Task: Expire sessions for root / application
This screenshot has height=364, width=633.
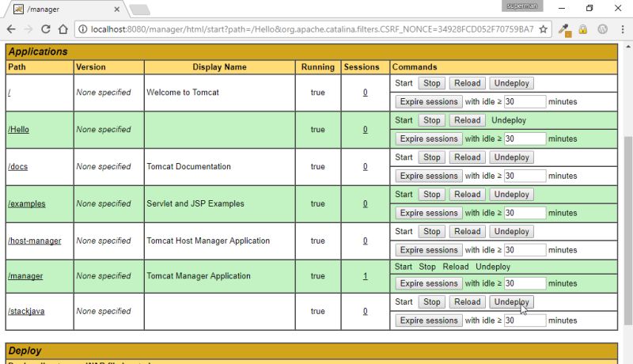Action: pos(429,102)
